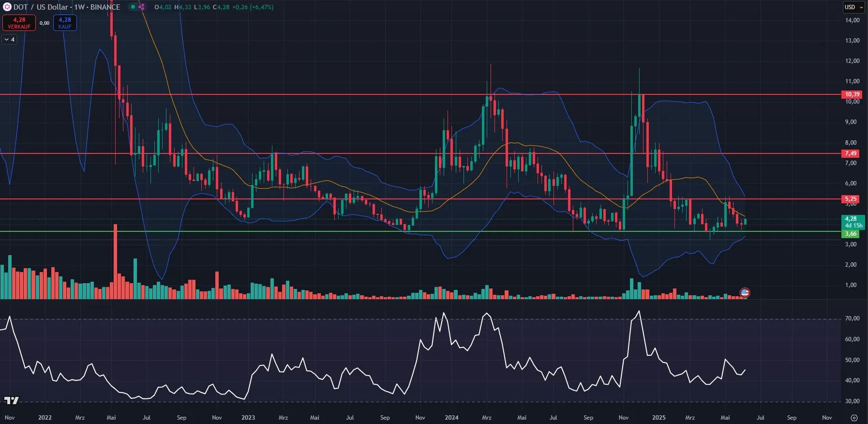
Task: Click the red 7,49 price line label
Action: [x=851, y=153]
